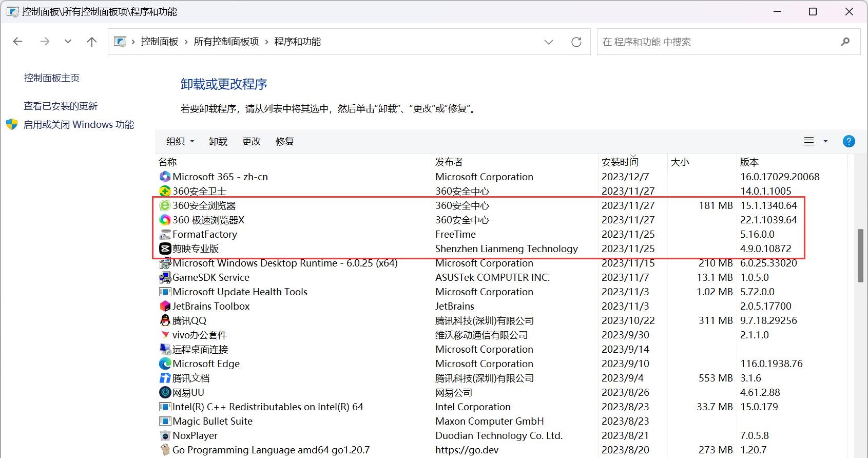
Task: Click the search magnifier icon
Action: (x=845, y=42)
